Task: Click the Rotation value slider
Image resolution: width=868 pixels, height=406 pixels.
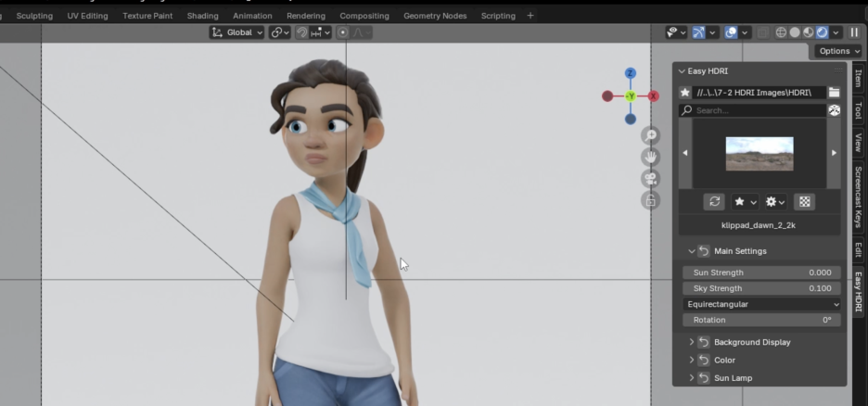Action: [x=761, y=320]
